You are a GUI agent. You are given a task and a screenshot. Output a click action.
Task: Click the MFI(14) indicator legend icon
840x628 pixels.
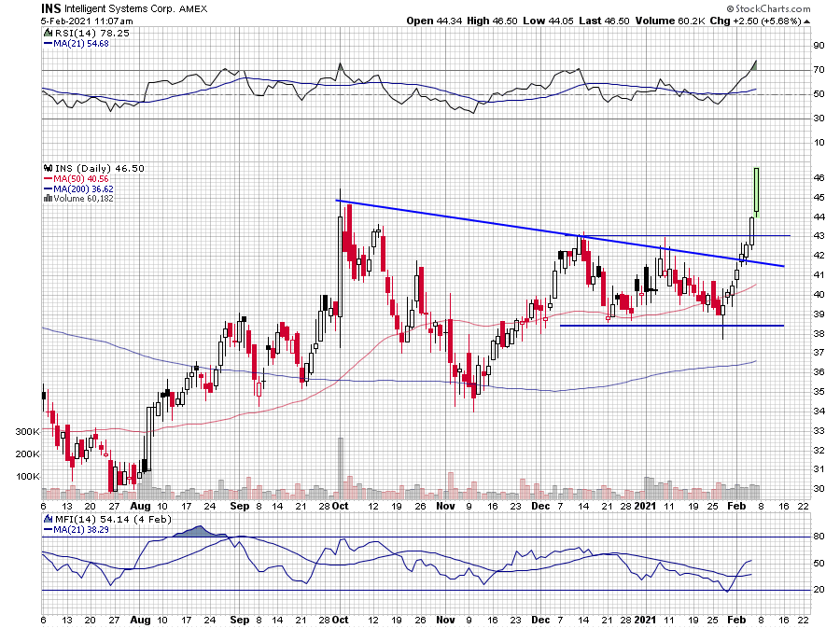48,520
